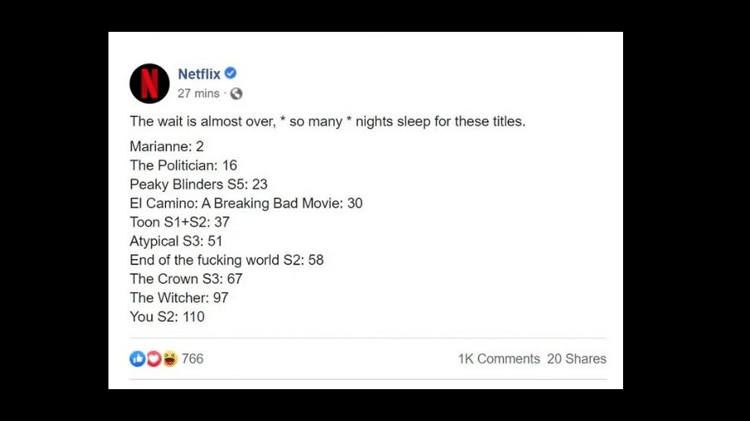The height and width of the screenshot is (421, 750).
Task: Click the blue Like reaction icon
Action: pyautogui.click(x=137, y=358)
